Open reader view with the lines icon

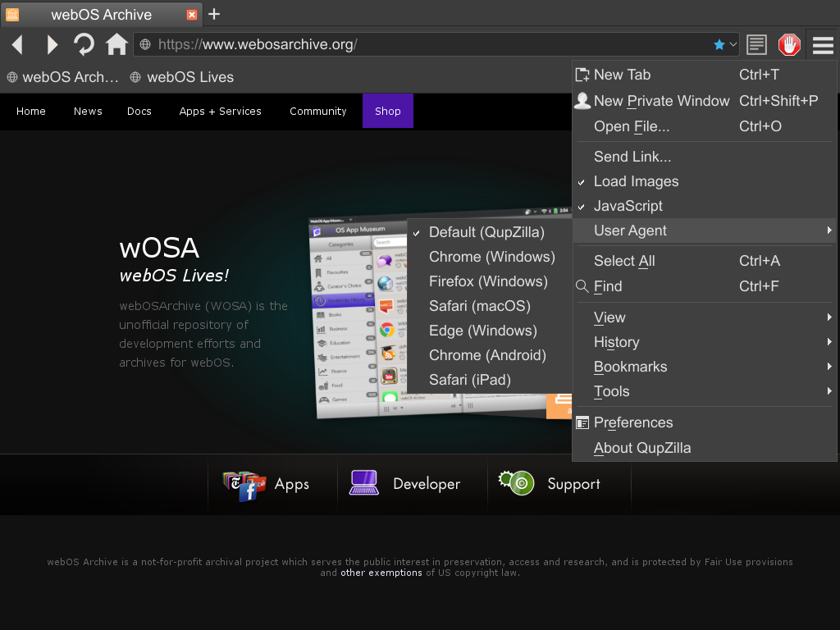click(756, 44)
